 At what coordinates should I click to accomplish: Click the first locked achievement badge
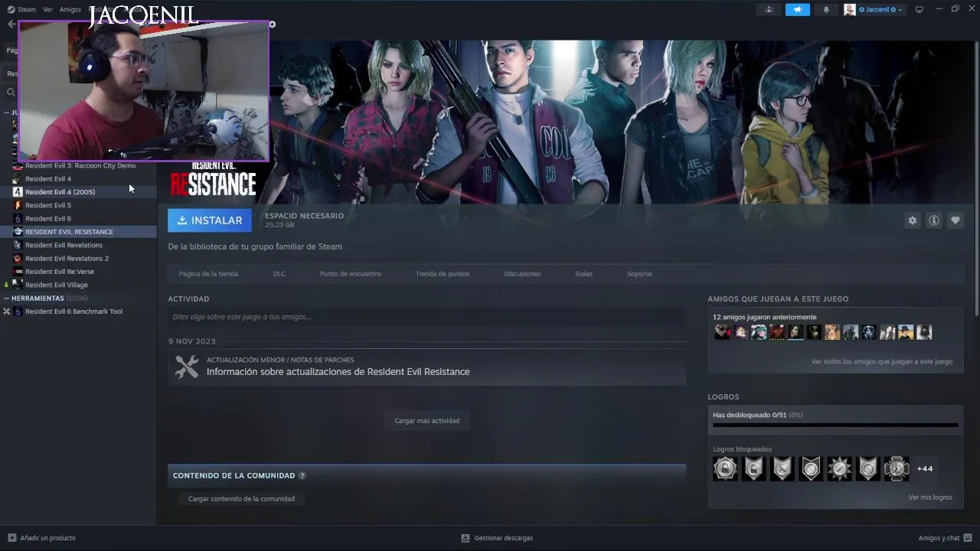click(x=725, y=468)
